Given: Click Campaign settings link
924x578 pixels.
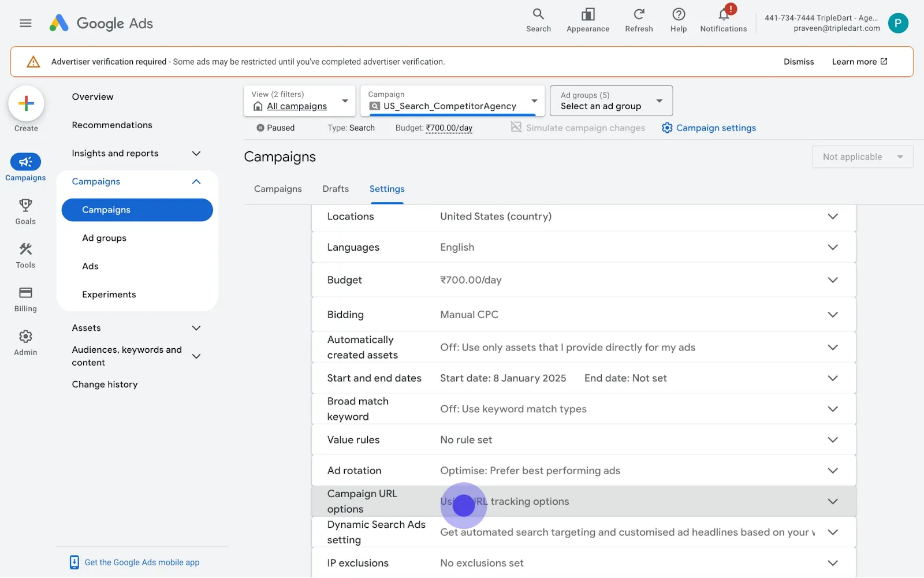Looking at the screenshot, I should pyautogui.click(x=716, y=128).
